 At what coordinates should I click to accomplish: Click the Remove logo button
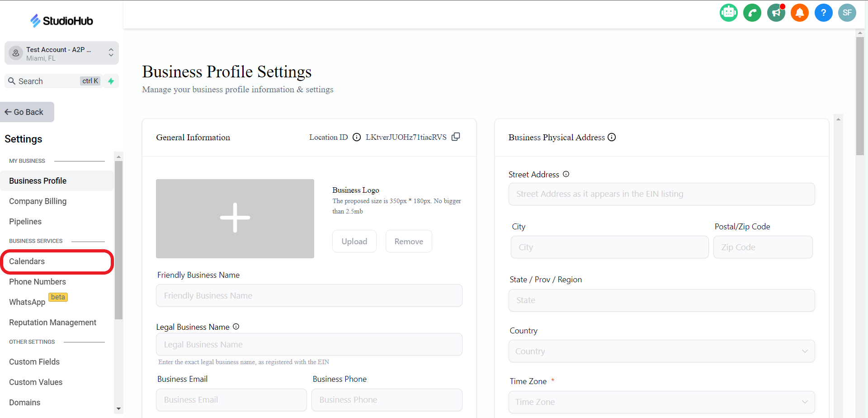tap(409, 241)
